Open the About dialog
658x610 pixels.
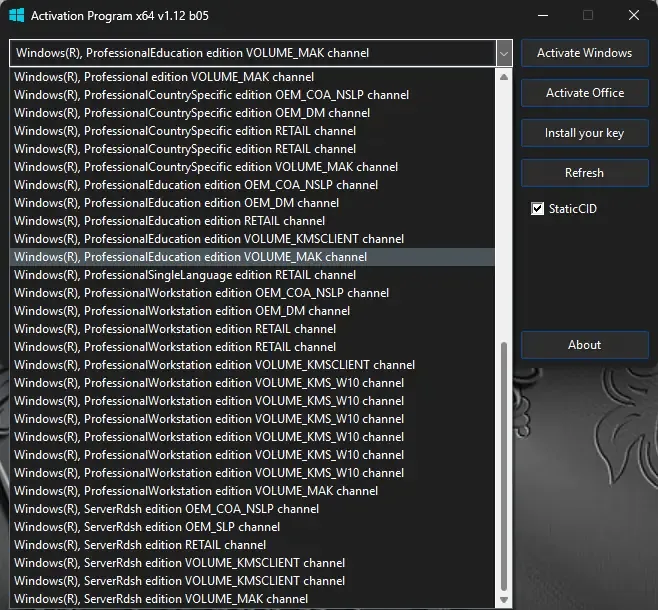pyautogui.click(x=585, y=345)
